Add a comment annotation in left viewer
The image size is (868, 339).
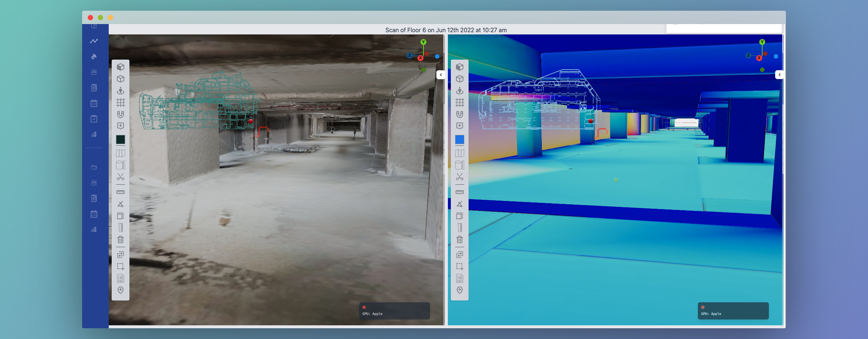click(121, 126)
